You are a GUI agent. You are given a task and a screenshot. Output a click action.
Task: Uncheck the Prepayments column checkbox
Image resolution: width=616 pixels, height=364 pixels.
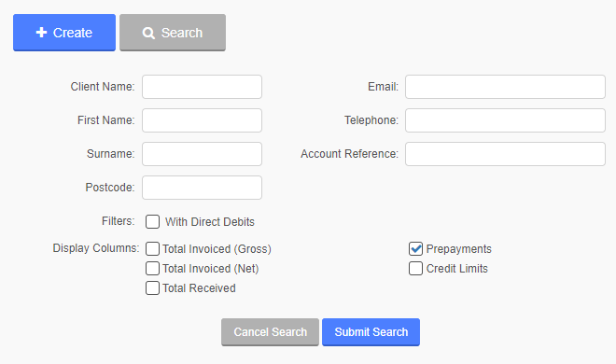pyautogui.click(x=415, y=249)
